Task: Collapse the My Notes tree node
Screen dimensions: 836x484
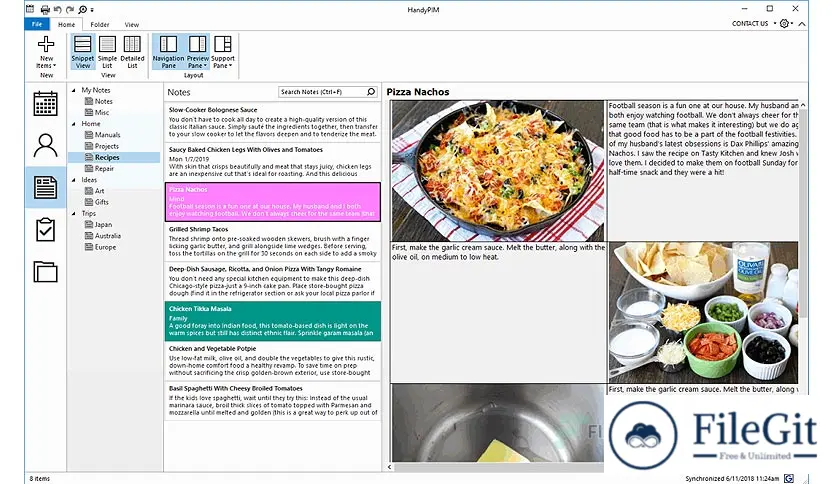Action: pos(74,90)
